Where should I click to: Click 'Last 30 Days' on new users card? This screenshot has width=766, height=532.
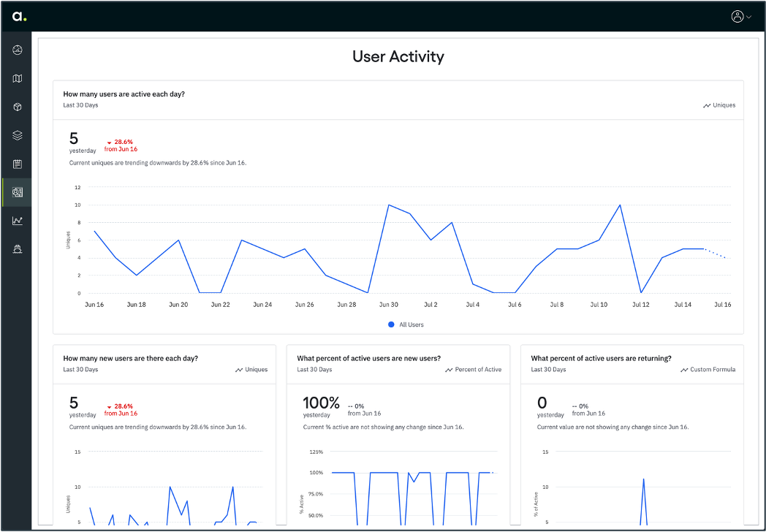(x=80, y=369)
